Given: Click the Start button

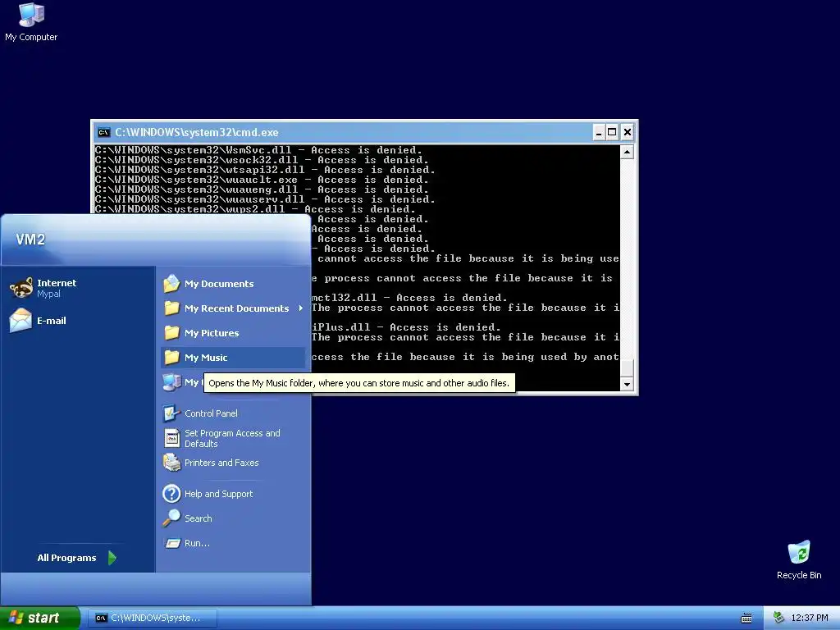Looking at the screenshot, I should [x=39, y=618].
